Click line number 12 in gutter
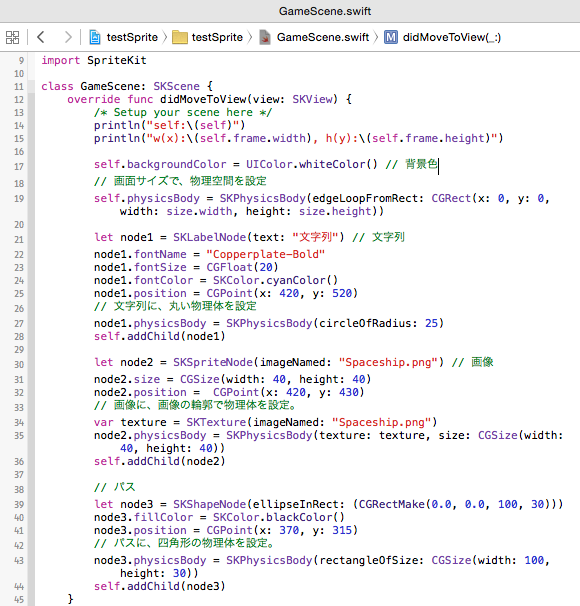The height and width of the screenshot is (606, 580). pos(19,100)
